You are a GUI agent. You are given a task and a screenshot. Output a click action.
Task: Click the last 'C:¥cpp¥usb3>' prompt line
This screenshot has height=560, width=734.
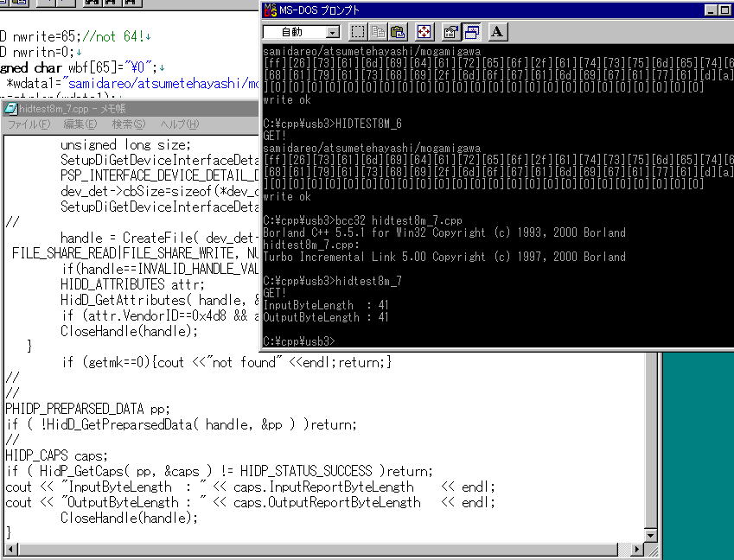pyautogui.click(x=299, y=341)
